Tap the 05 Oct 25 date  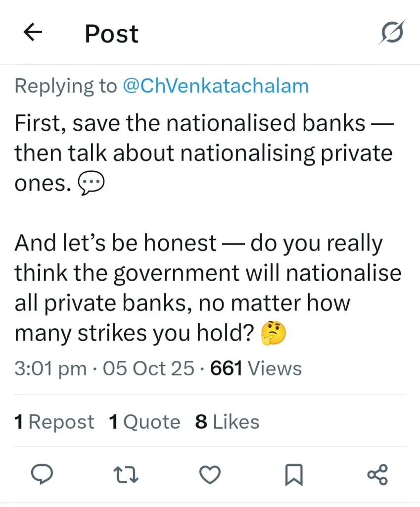click(x=148, y=368)
